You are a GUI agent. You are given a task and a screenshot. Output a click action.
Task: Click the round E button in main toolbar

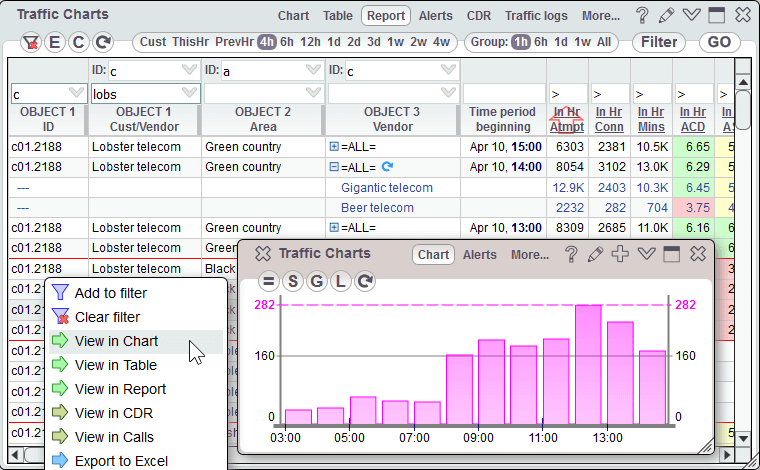(54, 42)
